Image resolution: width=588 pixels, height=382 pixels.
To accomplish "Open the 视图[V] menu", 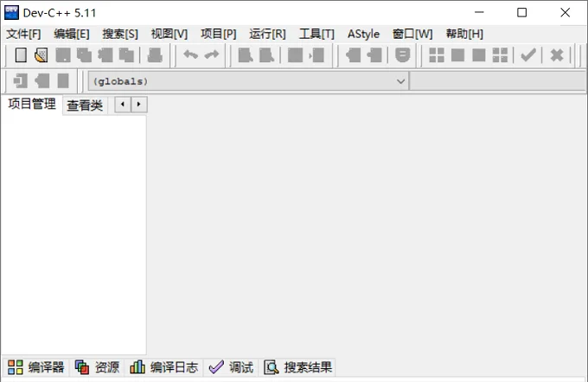I will tap(169, 34).
